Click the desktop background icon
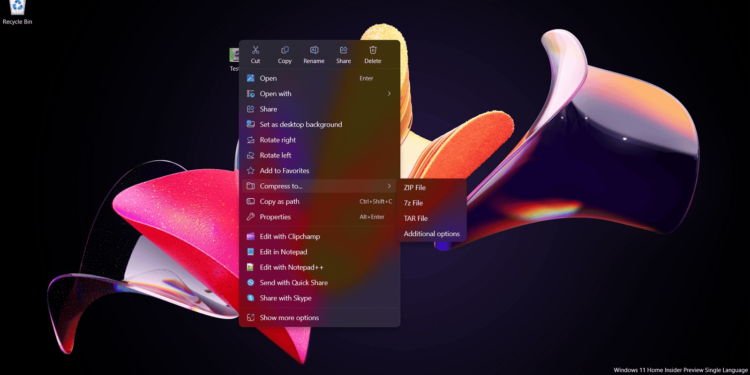The image size is (750, 375). pos(251,124)
